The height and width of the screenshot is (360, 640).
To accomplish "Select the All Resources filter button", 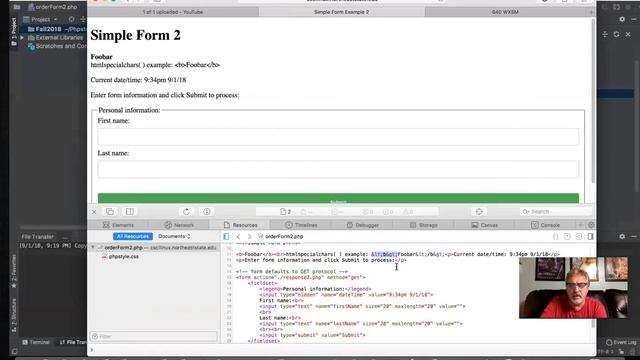I will tap(133, 236).
